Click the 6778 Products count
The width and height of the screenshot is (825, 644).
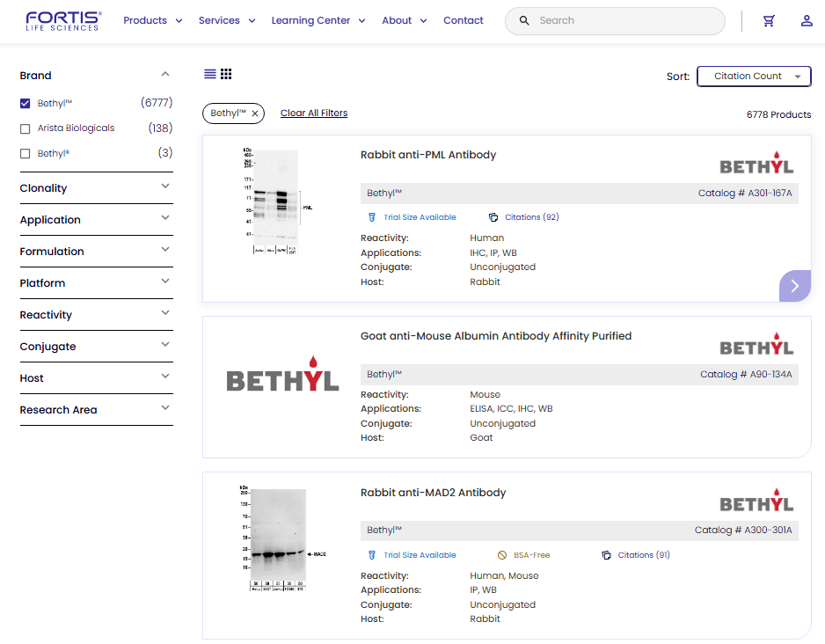click(x=778, y=114)
